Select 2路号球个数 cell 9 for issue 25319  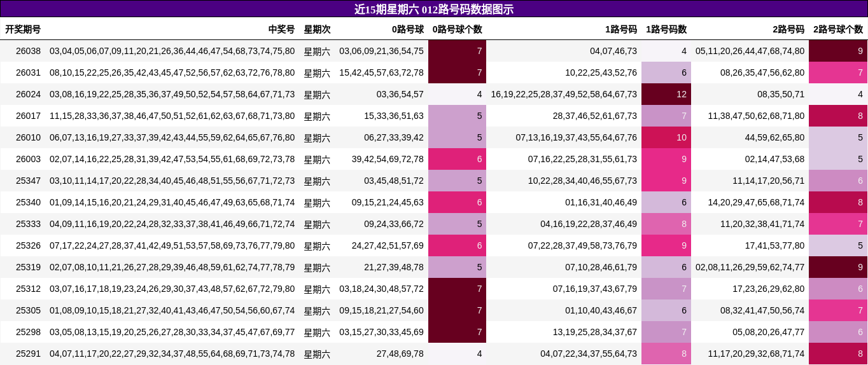837,267
